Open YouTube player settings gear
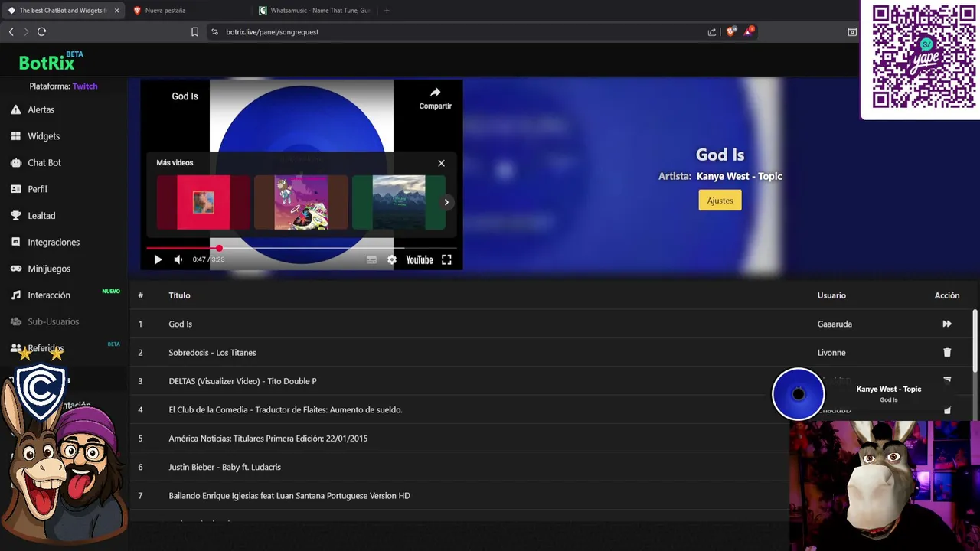 [x=392, y=259]
